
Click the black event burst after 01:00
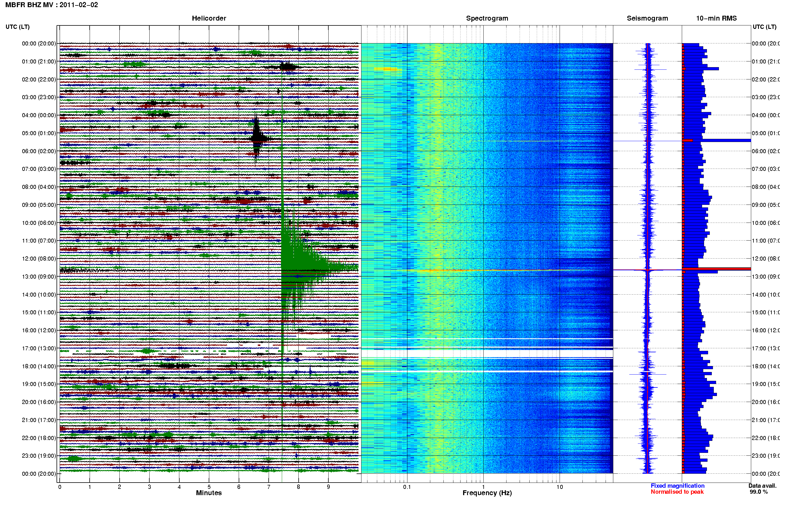(x=288, y=67)
